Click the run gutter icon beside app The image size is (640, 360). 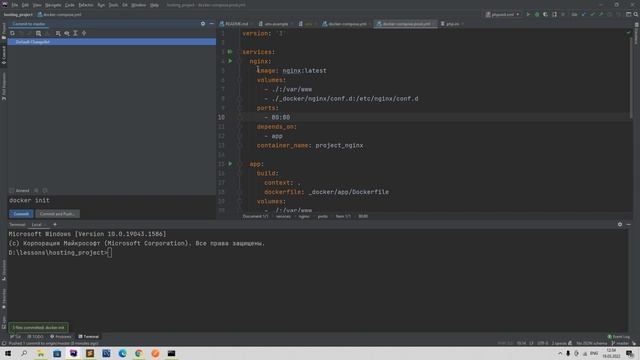coord(230,164)
